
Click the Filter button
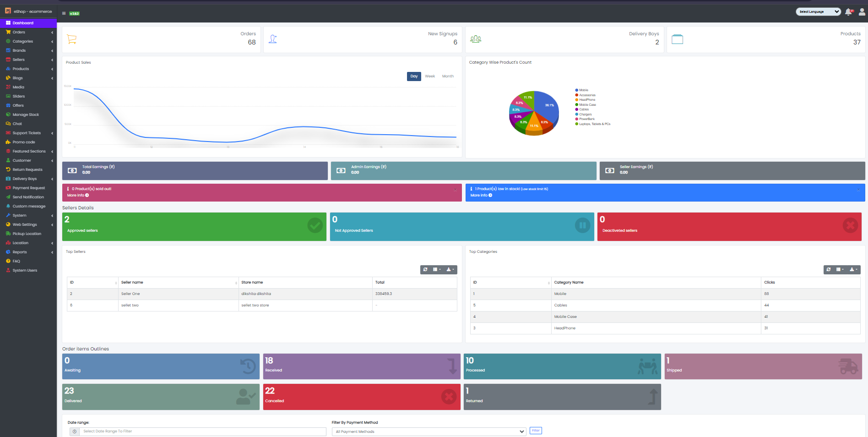click(x=536, y=431)
